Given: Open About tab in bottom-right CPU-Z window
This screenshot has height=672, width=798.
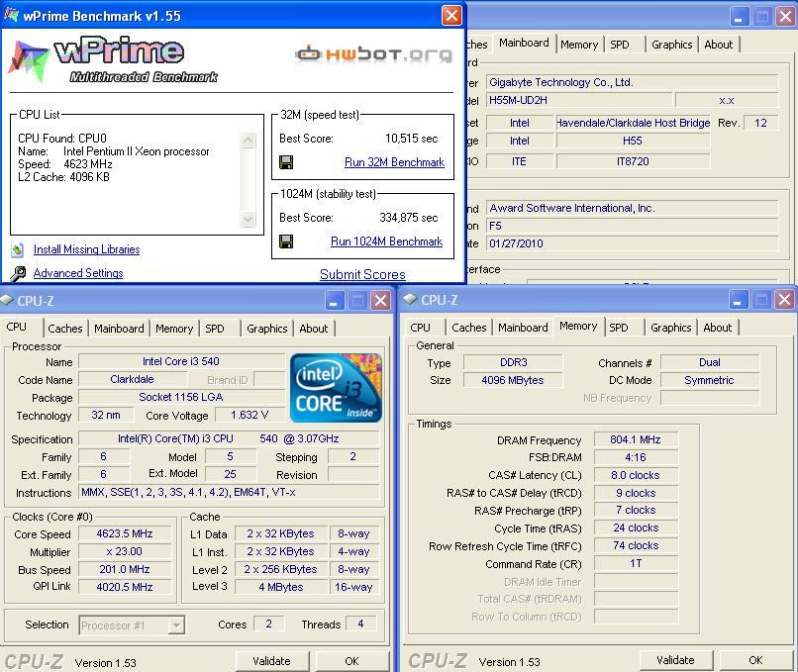Looking at the screenshot, I should [718, 328].
